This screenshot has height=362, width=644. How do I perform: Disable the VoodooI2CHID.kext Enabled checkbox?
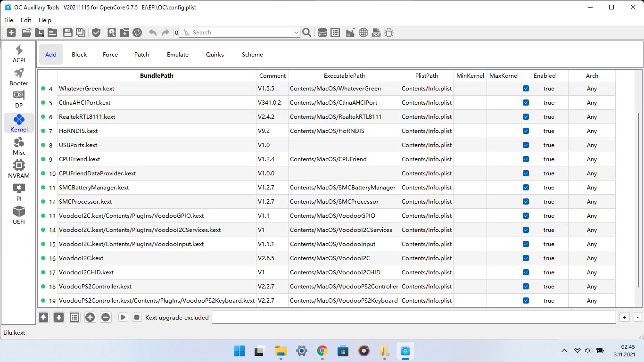[526, 272]
